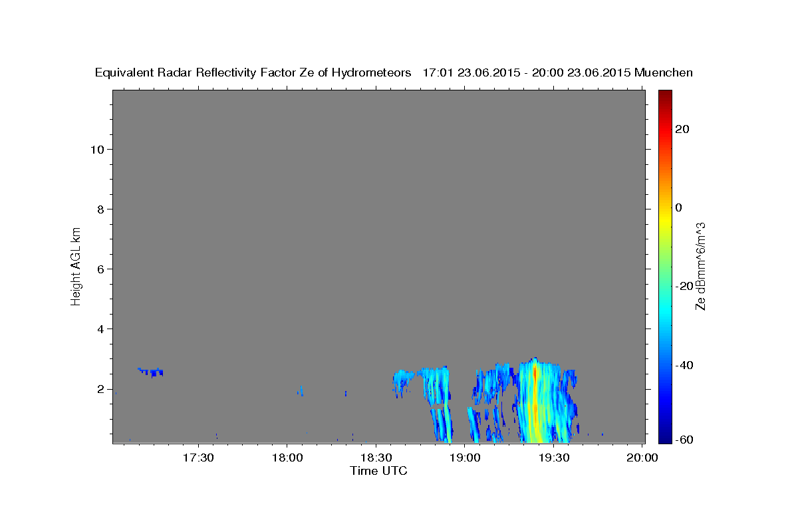Click the '19:00' time tick label
798x532 pixels.
464,458
